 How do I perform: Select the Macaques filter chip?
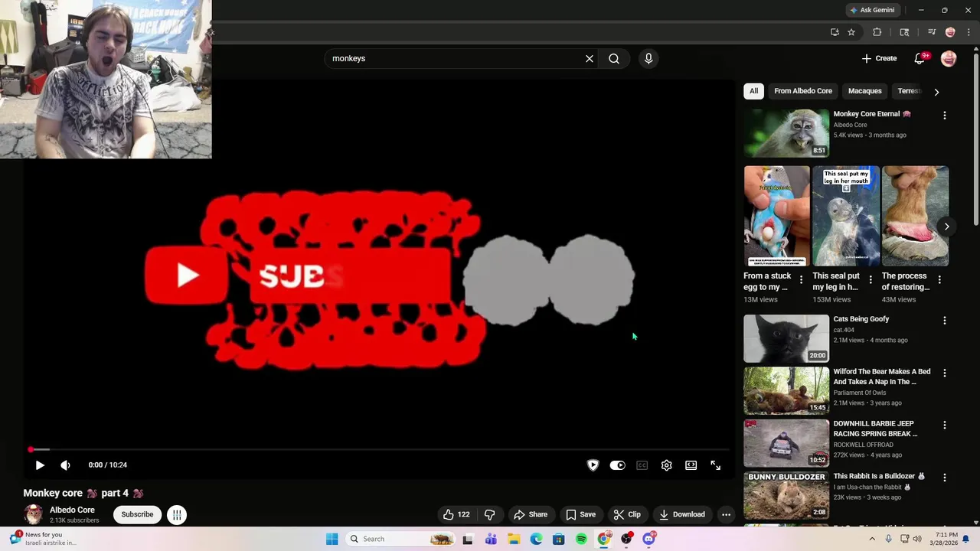tap(865, 91)
